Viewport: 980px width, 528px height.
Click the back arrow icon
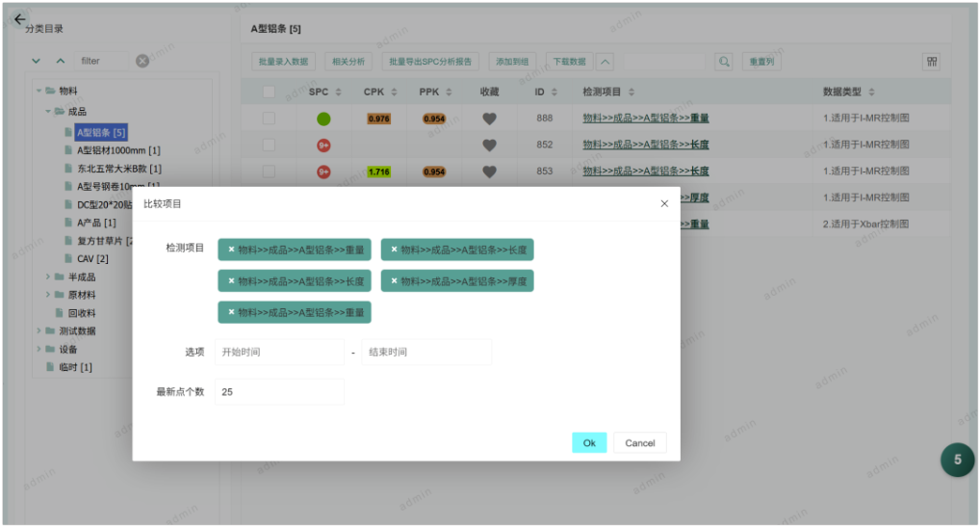[x=19, y=19]
